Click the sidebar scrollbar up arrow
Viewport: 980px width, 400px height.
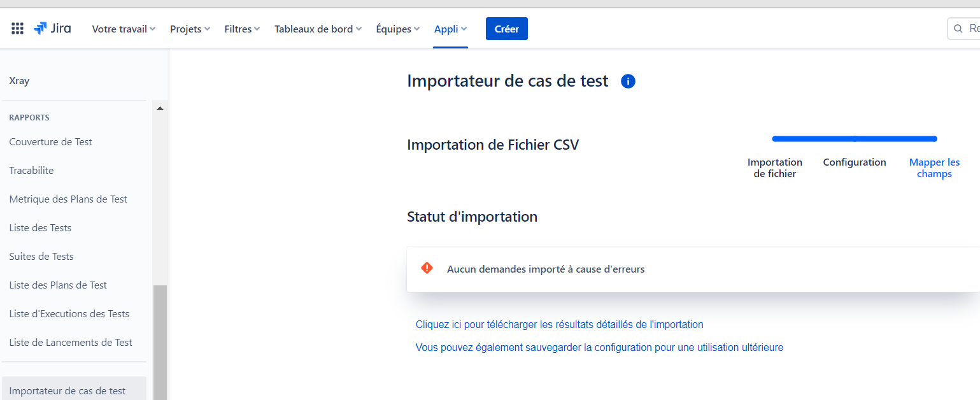160,108
